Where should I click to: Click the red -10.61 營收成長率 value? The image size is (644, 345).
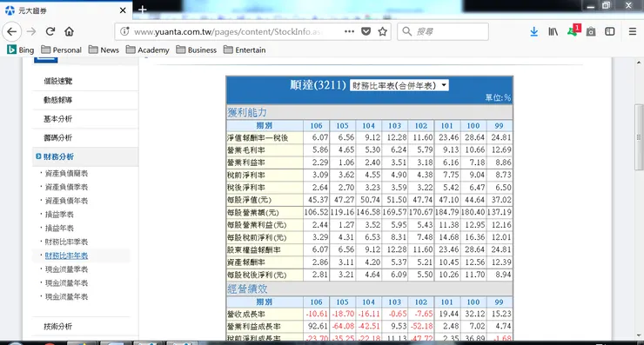coord(317,314)
